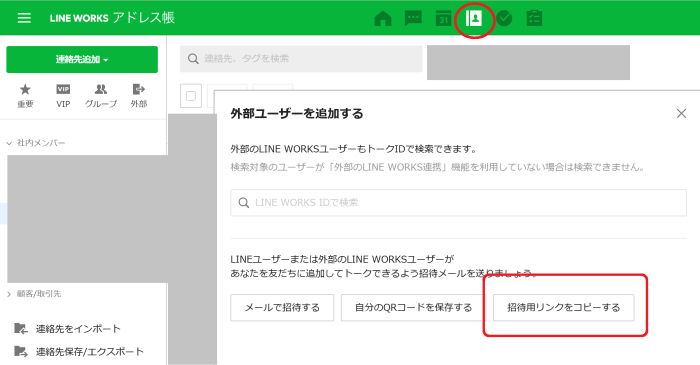Click the magnifier icon in contact search
Viewport: 700px width, 365px height.
(x=193, y=59)
